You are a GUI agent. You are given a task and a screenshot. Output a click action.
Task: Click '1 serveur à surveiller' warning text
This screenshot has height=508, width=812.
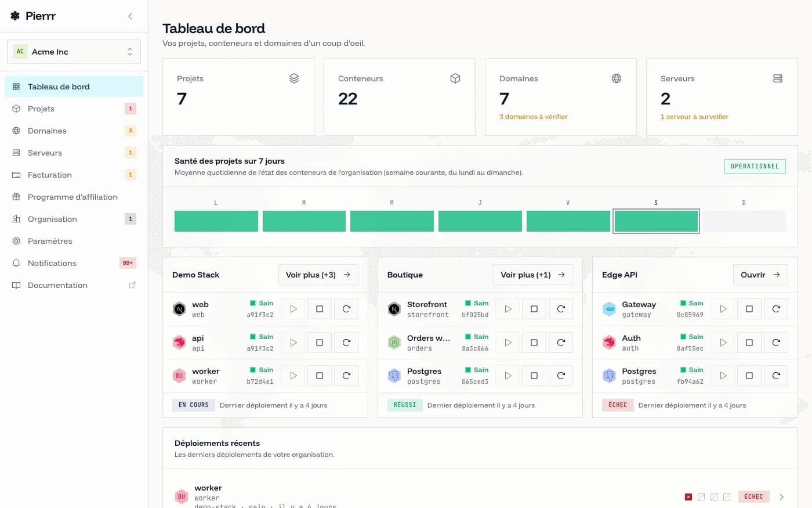[694, 117]
